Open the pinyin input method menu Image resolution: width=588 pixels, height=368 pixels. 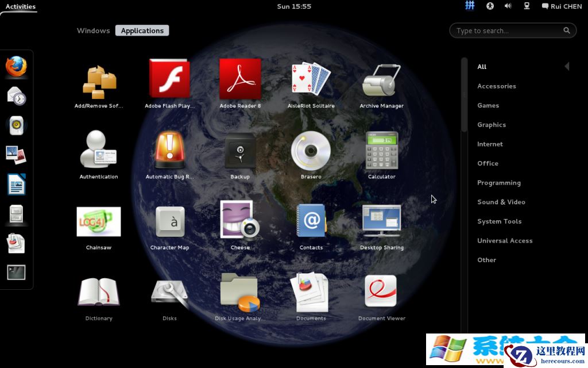coord(470,6)
